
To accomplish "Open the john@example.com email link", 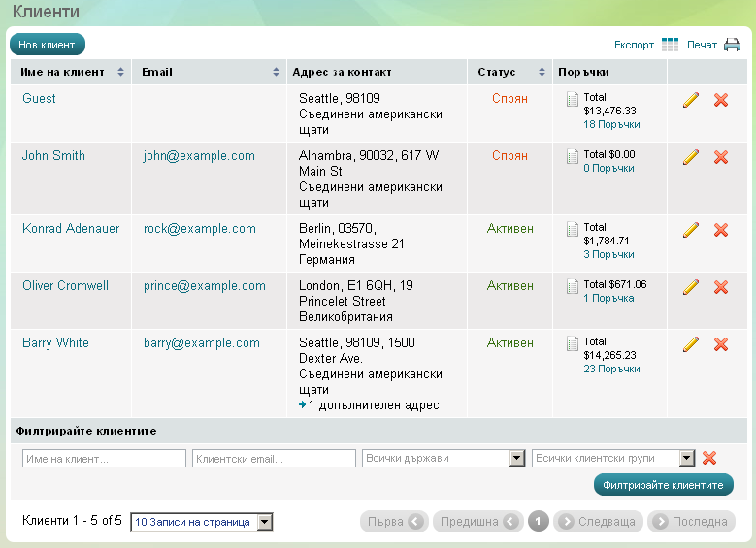I will pos(199,156).
